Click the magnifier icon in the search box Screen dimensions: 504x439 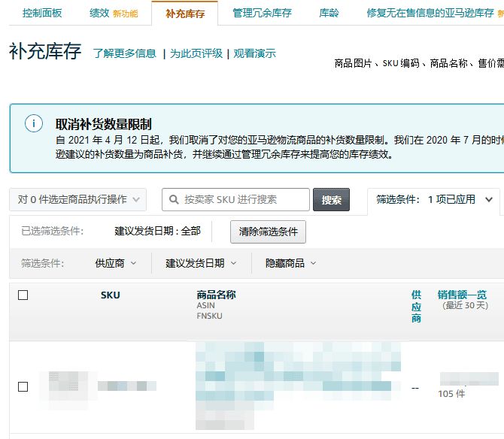175,200
